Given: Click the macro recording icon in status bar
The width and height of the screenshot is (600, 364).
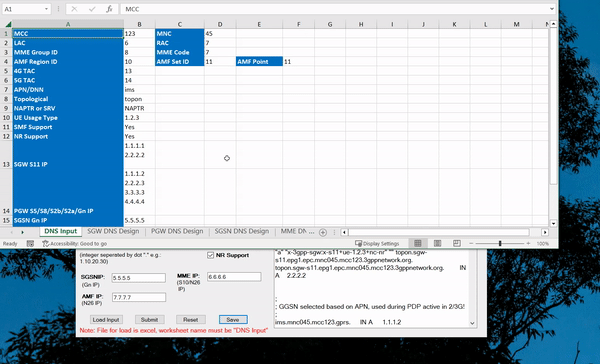Looking at the screenshot, I should (30, 243).
